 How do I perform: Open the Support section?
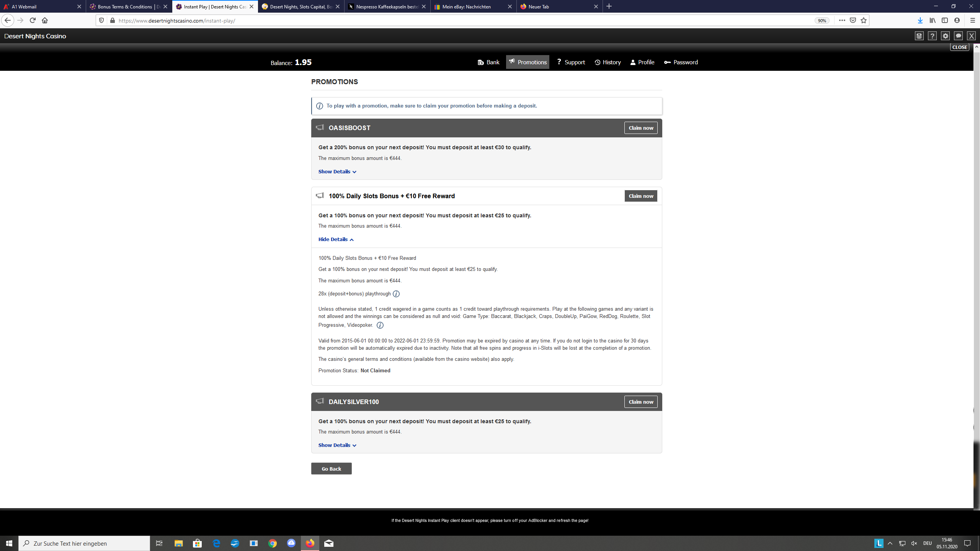571,62
